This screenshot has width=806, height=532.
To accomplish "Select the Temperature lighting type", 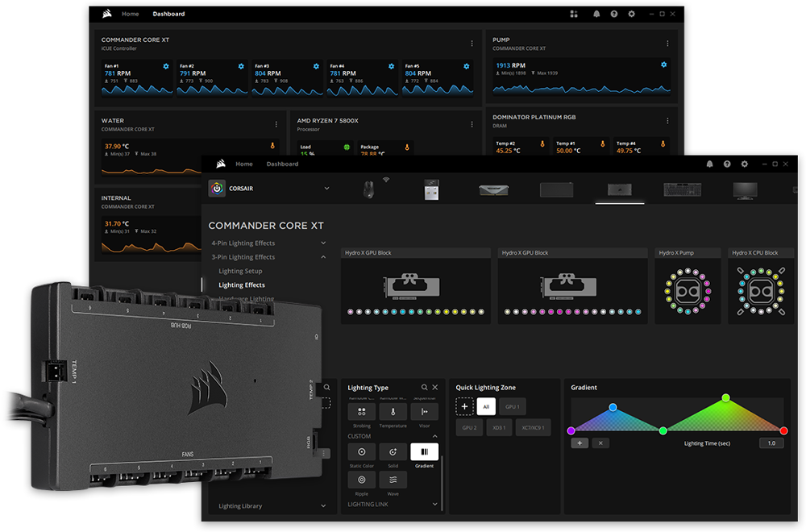I will pyautogui.click(x=393, y=412).
